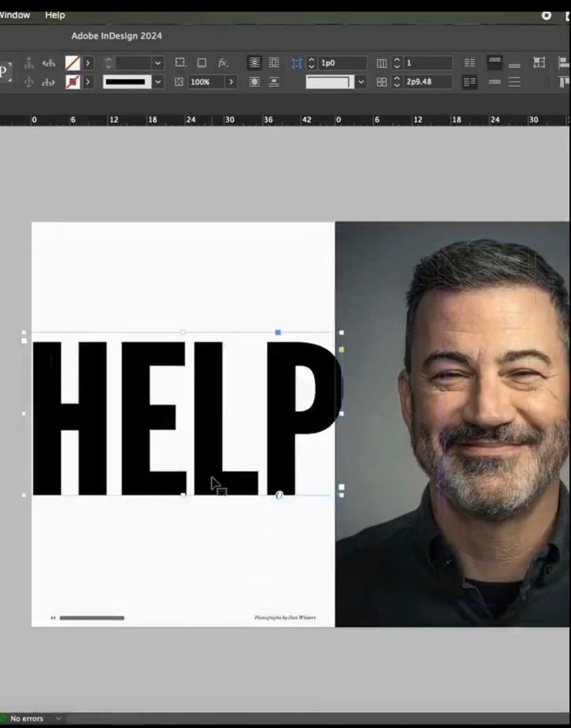
Task: Click the portrait photo of smiling man
Action: click(453, 424)
